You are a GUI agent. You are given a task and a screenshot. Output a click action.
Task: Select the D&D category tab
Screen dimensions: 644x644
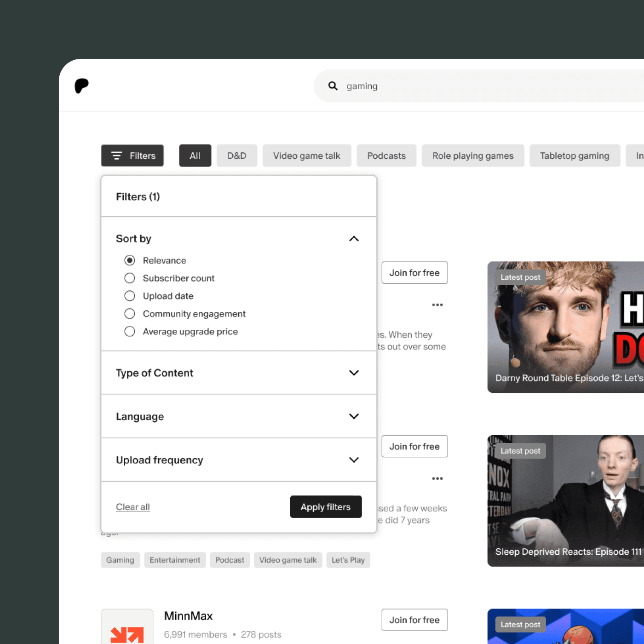pos(237,155)
